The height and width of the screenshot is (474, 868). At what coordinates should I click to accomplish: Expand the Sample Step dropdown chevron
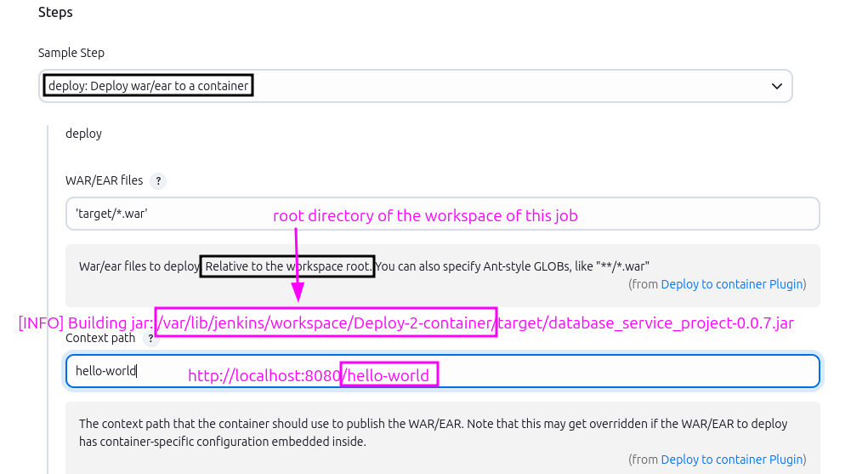pos(776,86)
